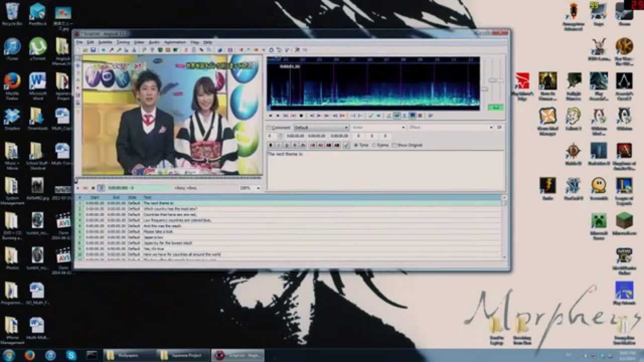Viewport: 644px width, 362px height.
Task: Select the standard crosshair video tool
Action: tap(78, 58)
